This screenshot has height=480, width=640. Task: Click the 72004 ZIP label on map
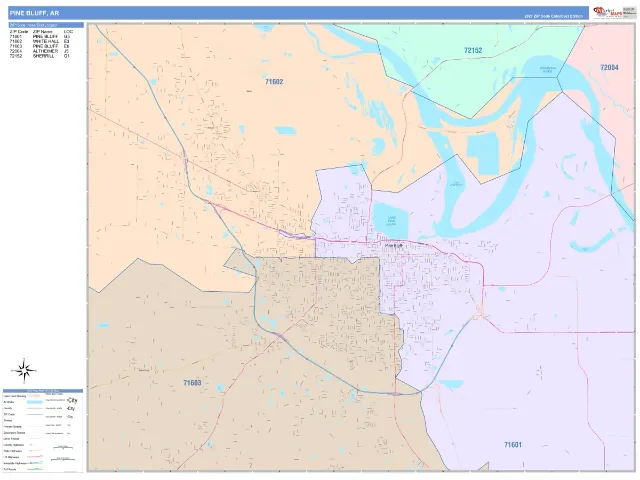coord(609,67)
